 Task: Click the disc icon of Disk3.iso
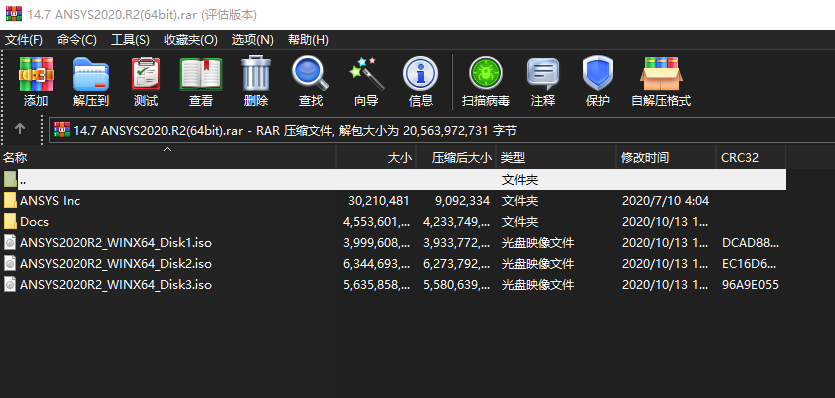pyautogui.click(x=10, y=285)
